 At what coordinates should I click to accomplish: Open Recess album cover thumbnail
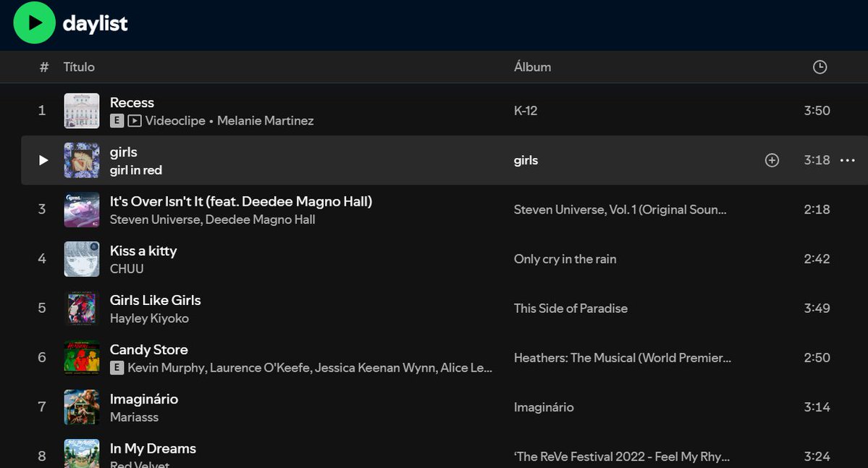pos(82,111)
